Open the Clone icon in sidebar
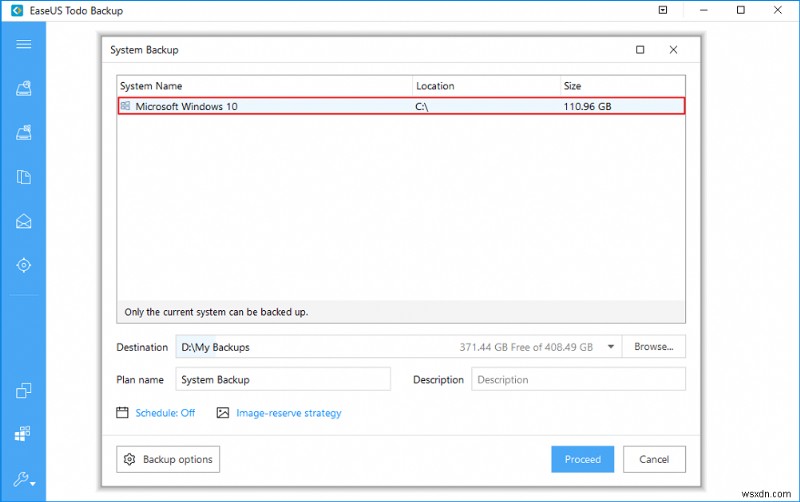800x502 pixels. pyautogui.click(x=23, y=391)
